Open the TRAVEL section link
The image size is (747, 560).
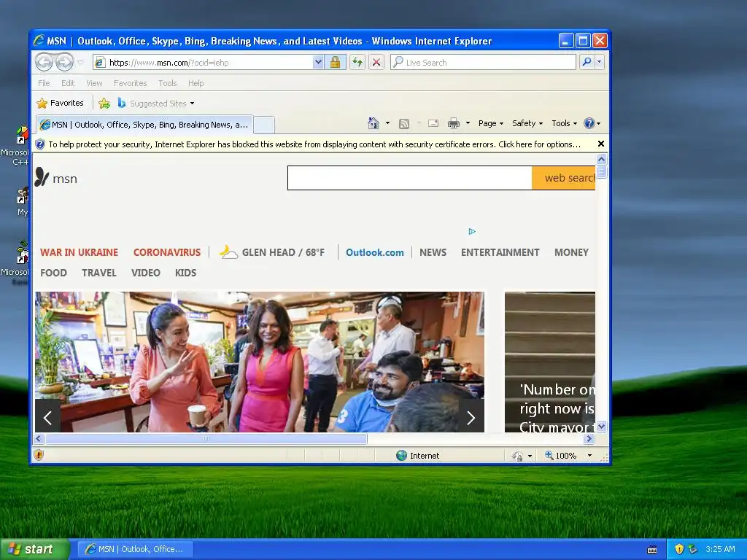99,273
